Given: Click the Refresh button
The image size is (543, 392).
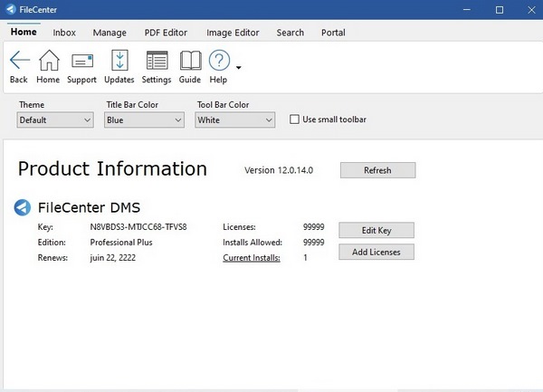Looking at the screenshot, I should coord(377,170).
